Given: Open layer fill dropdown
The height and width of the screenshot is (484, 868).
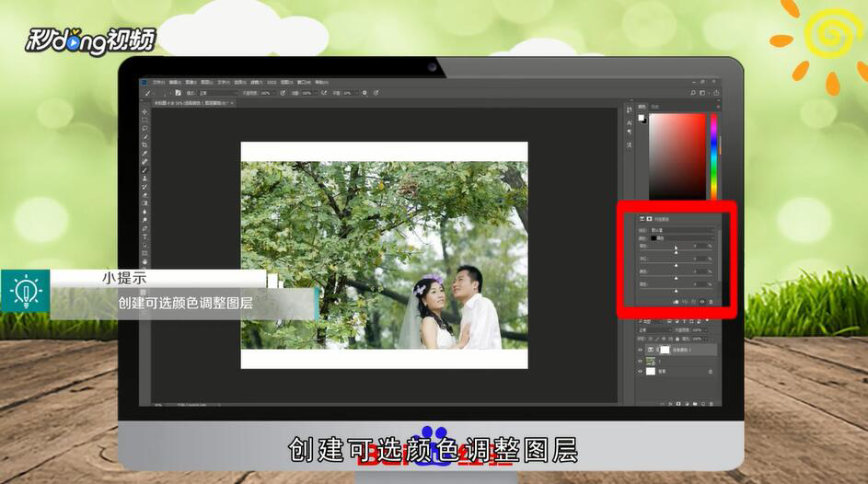Looking at the screenshot, I should 700,340.
